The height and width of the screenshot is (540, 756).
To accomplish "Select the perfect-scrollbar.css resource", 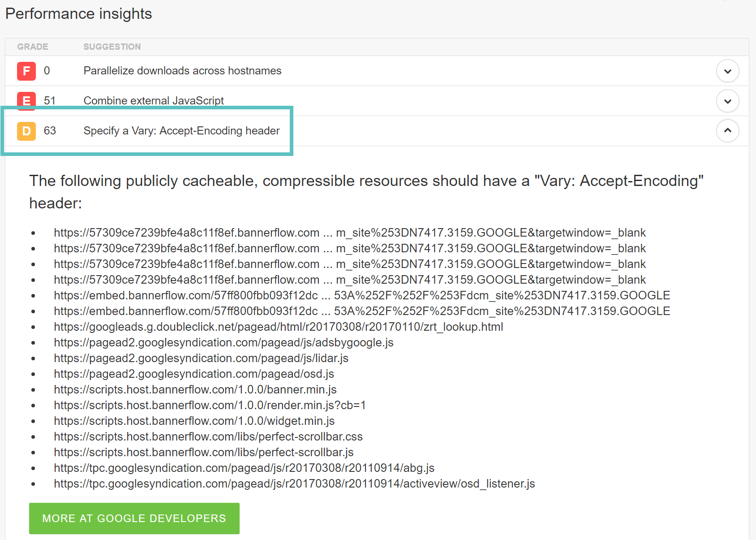I will (208, 436).
